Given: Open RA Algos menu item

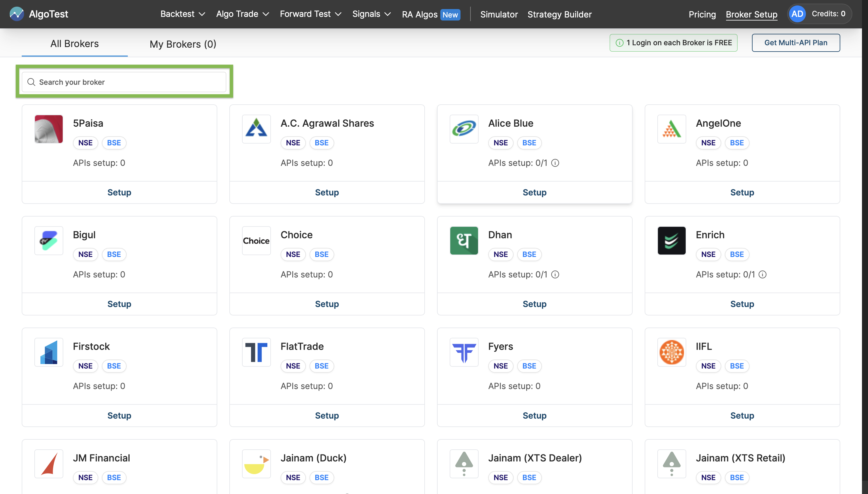Looking at the screenshot, I should tap(420, 14).
